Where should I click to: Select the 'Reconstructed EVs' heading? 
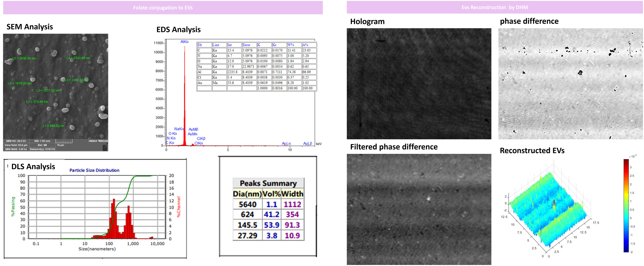pos(532,150)
